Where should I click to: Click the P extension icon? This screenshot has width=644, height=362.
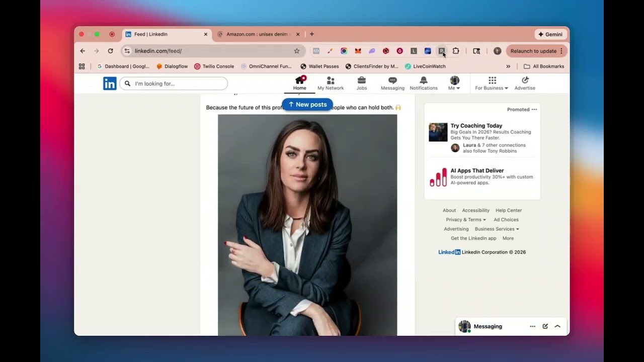coord(442,51)
